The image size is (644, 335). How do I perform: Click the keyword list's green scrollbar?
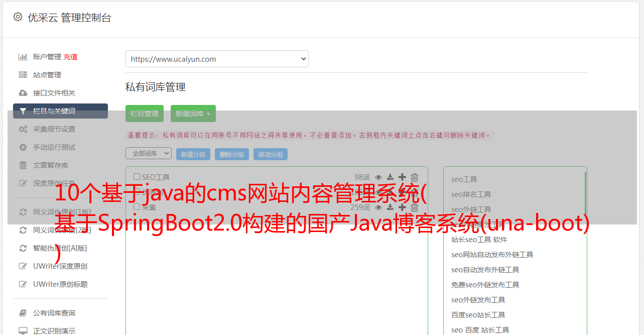pos(585,193)
